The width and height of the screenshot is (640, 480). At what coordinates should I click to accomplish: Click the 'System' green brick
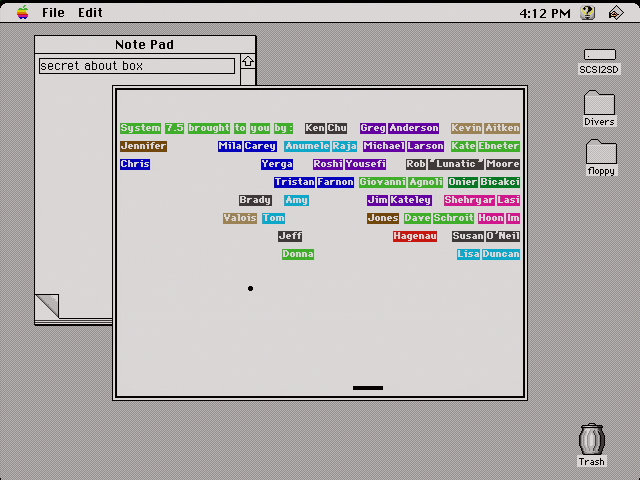click(x=140, y=128)
